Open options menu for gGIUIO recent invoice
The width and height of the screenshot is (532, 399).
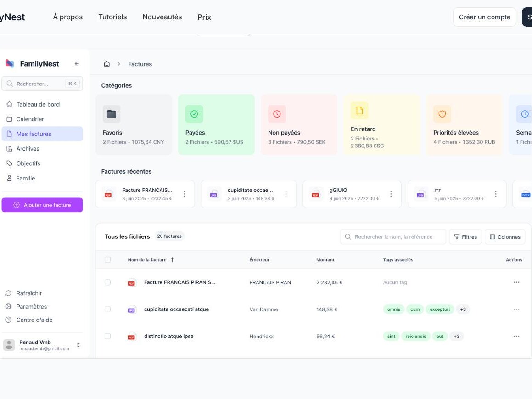click(391, 194)
